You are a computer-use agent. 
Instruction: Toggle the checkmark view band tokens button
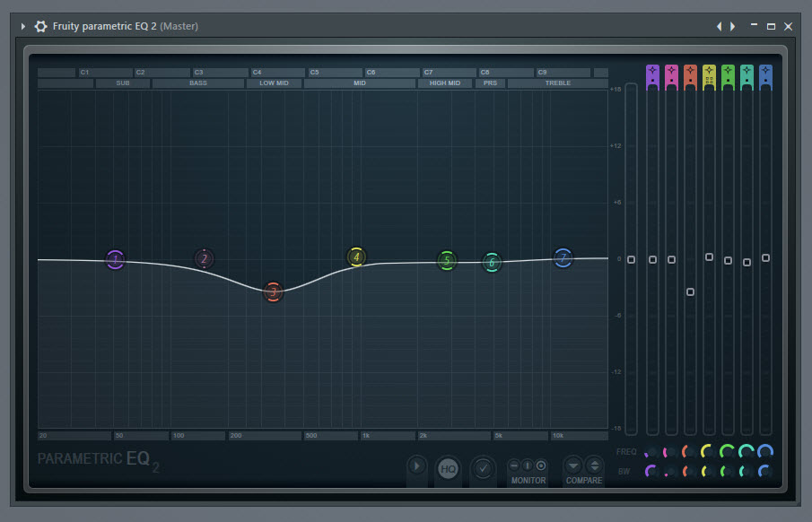click(483, 469)
